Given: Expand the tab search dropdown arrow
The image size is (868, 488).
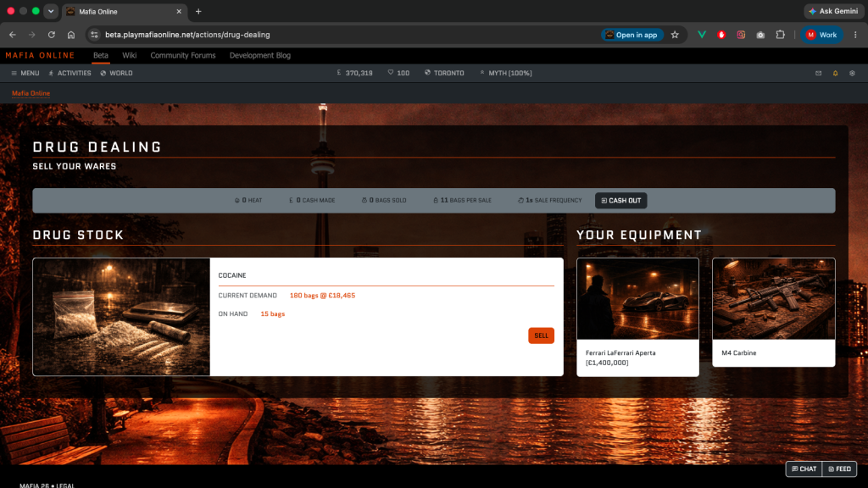Looking at the screenshot, I should tap(50, 11).
